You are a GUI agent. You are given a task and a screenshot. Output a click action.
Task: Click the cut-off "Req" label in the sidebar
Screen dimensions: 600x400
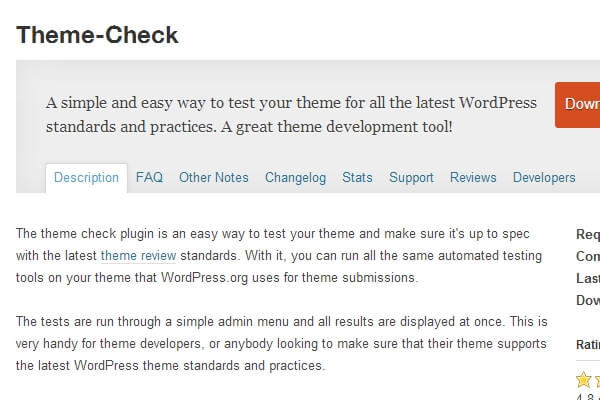pyautogui.click(x=588, y=235)
